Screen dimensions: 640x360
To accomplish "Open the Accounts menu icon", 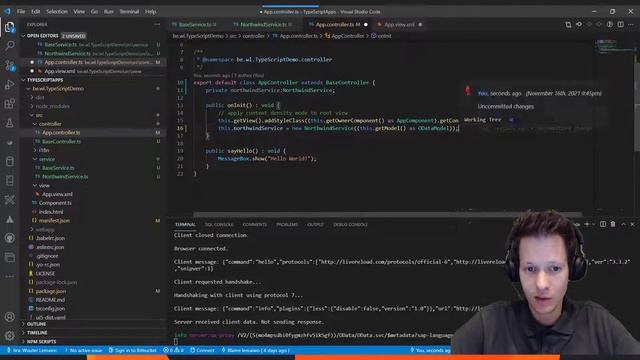I will tap(9, 316).
